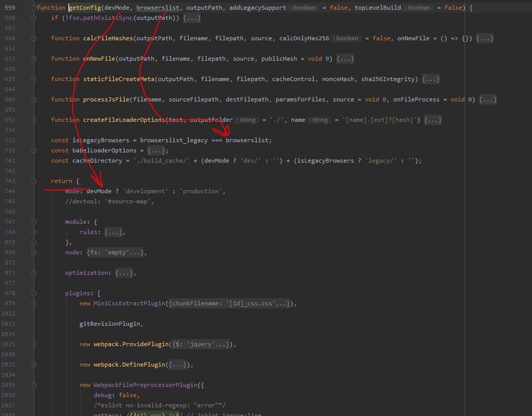Open folded {$: 'jquery'...} placeholder

coord(200,344)
